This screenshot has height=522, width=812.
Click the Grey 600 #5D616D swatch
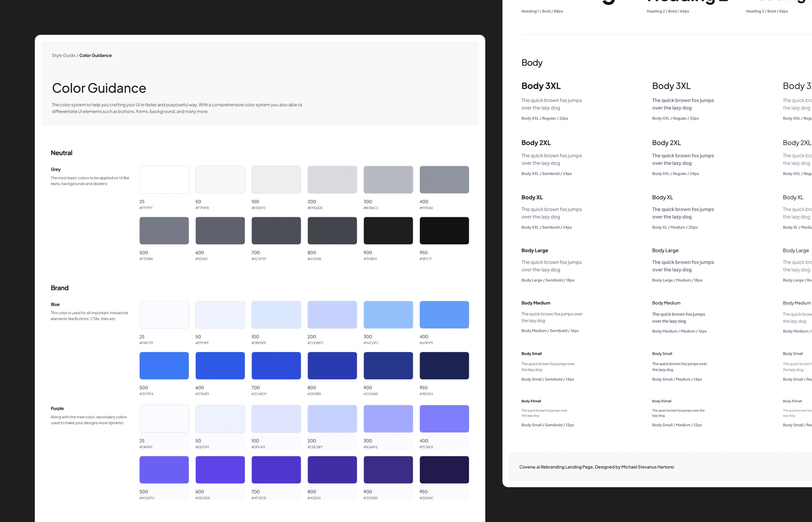tap(220, 231)
